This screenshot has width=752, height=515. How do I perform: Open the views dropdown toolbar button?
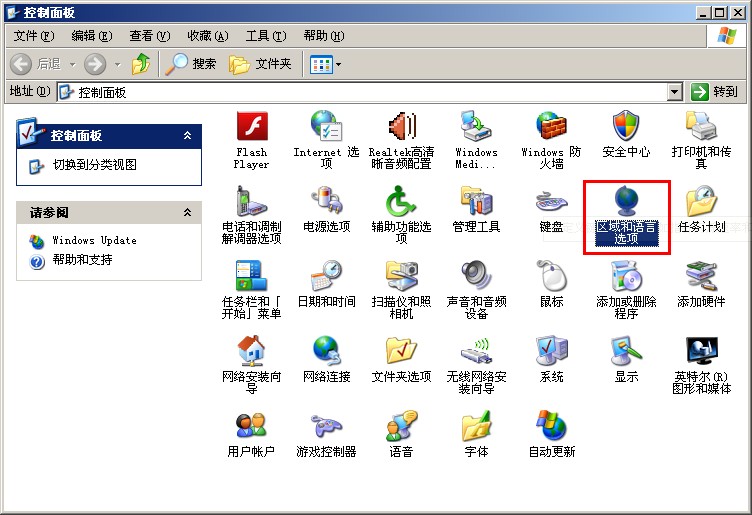tap(326, 64)
